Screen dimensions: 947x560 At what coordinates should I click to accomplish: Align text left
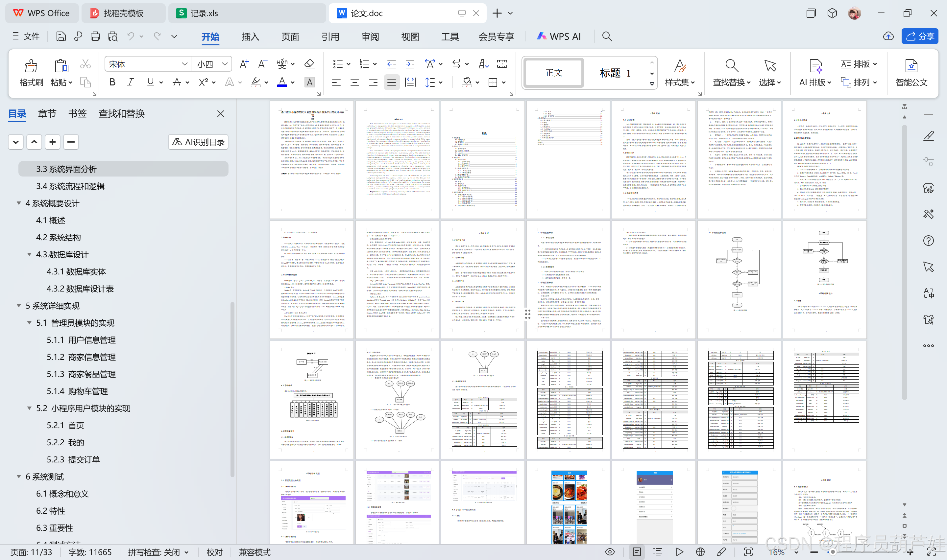[336, 82]
